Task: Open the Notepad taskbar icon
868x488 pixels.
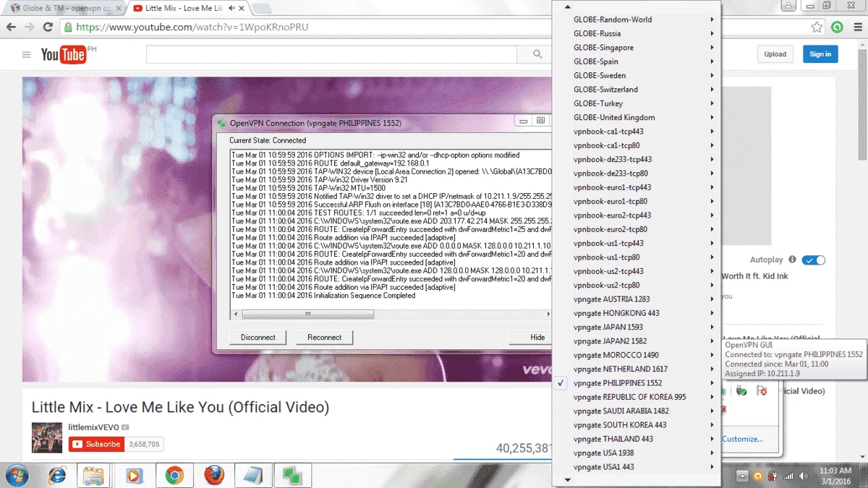Action: click(253, 475)
